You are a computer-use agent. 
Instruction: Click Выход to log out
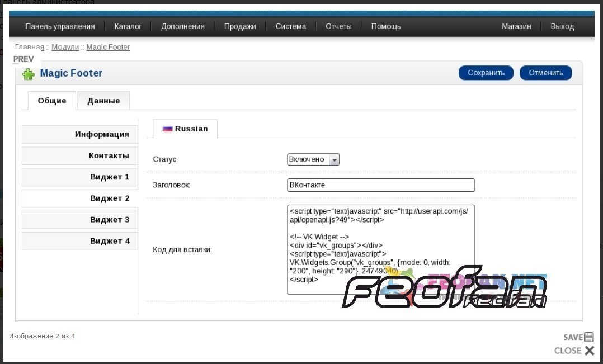pos(562,26)
